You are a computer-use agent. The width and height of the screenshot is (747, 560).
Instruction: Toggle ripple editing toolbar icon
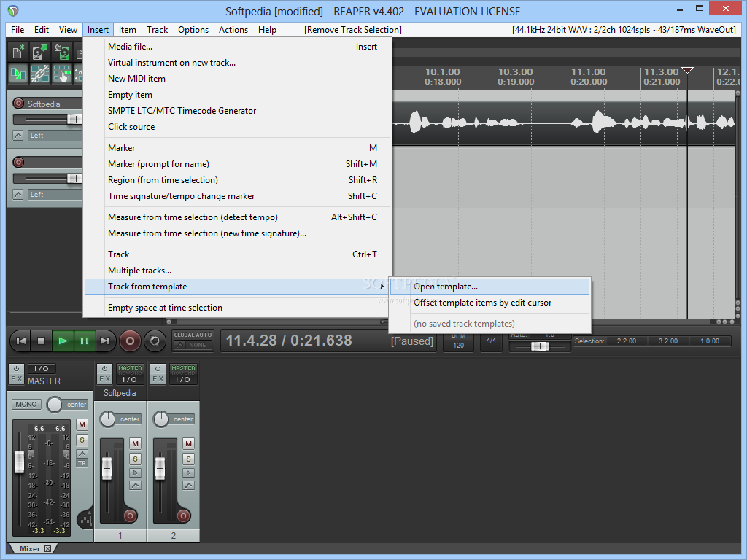click(62, 74)
